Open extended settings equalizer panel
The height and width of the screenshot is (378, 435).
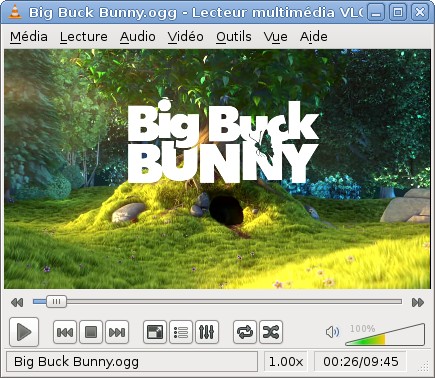click(x=207, y=332)
